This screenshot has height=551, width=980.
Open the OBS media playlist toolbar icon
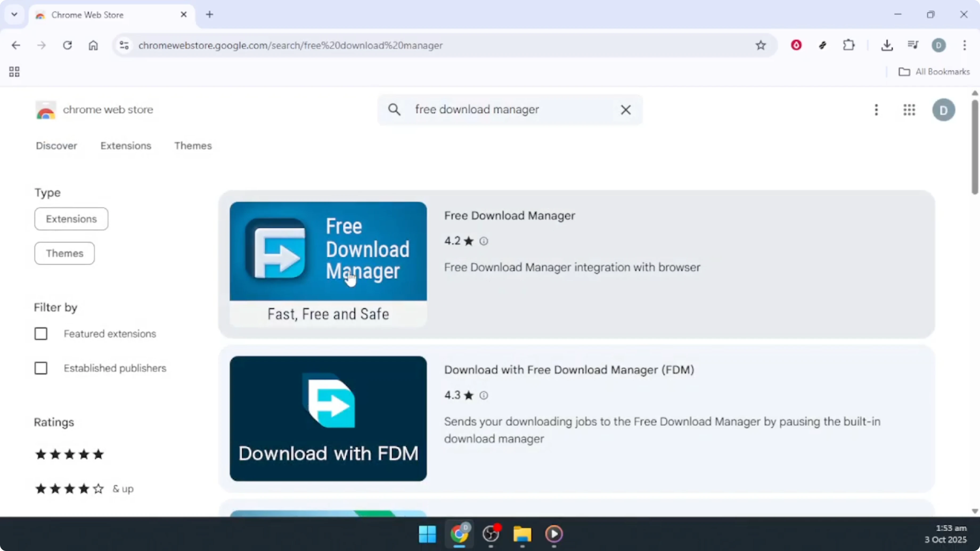[913, 45]
